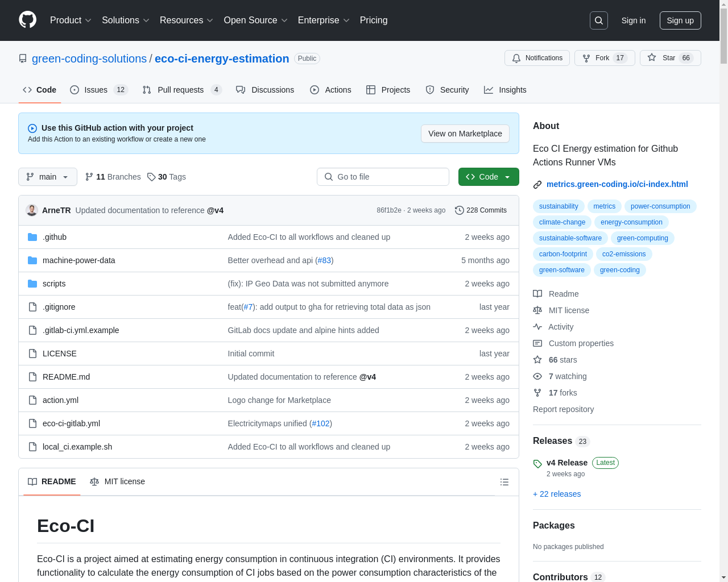
Task: Open the green-coding-solutions owner link
Action: pos(89,59)
